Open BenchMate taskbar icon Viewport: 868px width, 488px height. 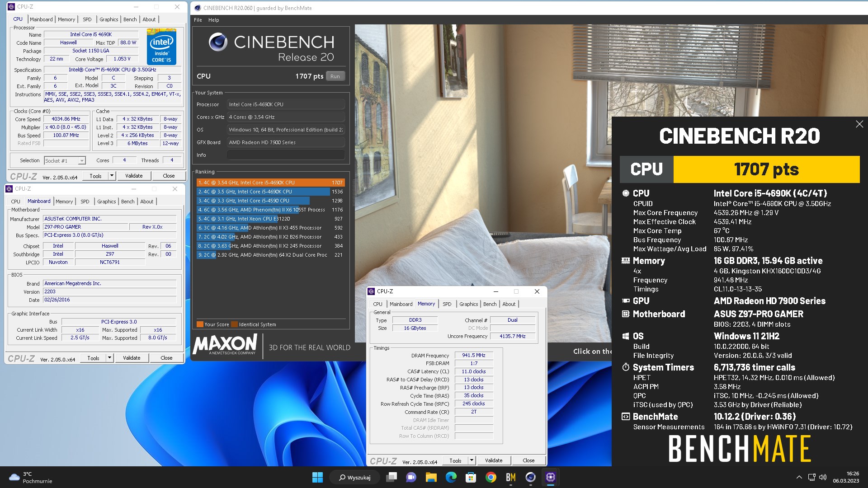pos(510,477)
